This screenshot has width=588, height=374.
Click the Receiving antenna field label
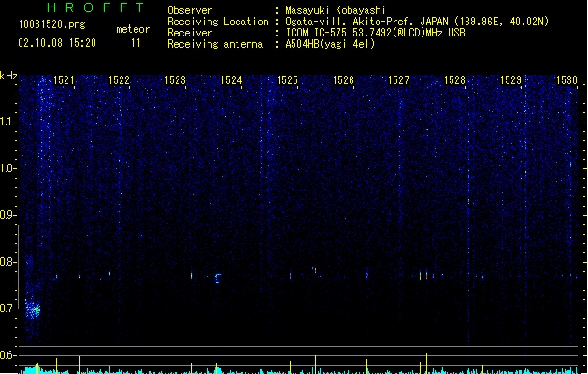click(x=215, y=44)
